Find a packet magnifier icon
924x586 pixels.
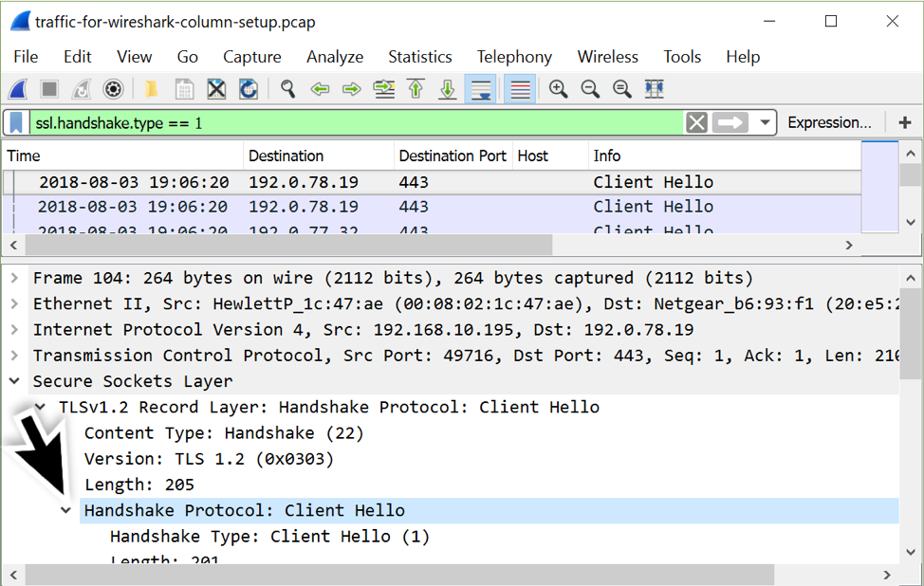tap(287, 89)
